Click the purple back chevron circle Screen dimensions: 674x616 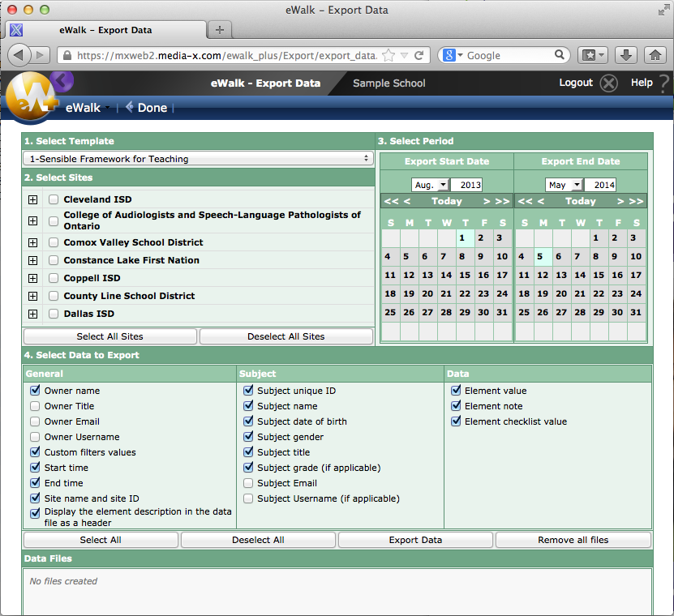[x=62, y=80]
